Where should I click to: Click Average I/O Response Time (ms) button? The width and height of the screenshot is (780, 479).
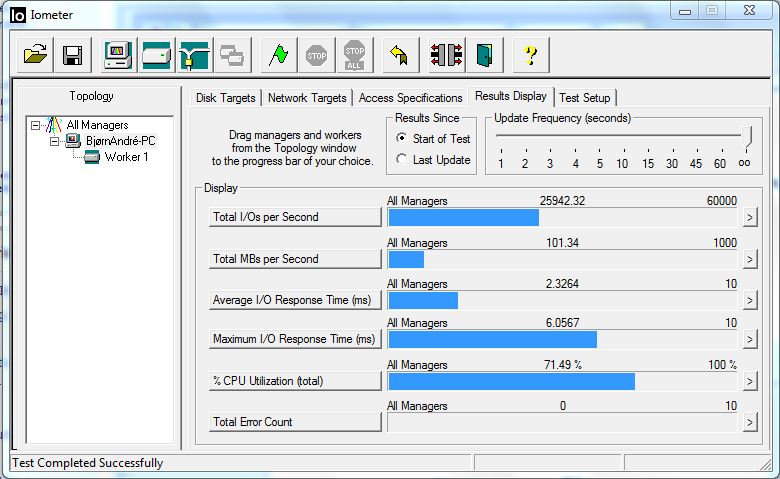click(x=295, y=300)
